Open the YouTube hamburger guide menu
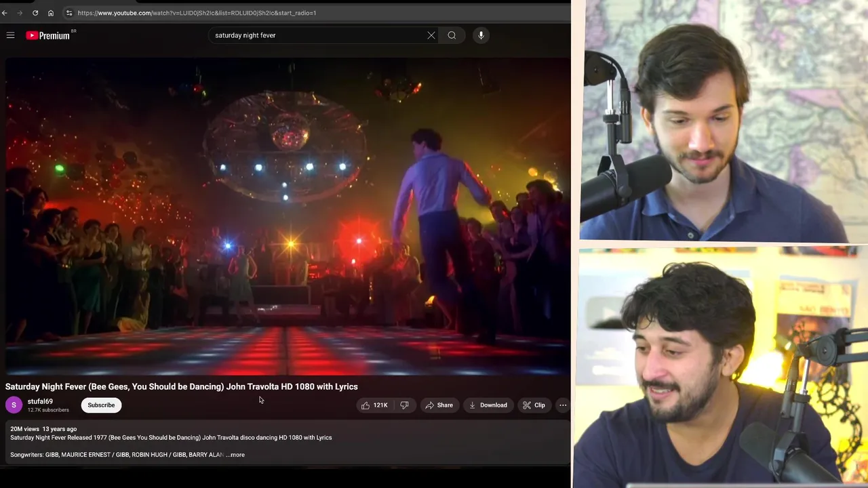Image resolution: width=868 pixels, height=488 pixels. pyautogui.click(x=10, y=35)
